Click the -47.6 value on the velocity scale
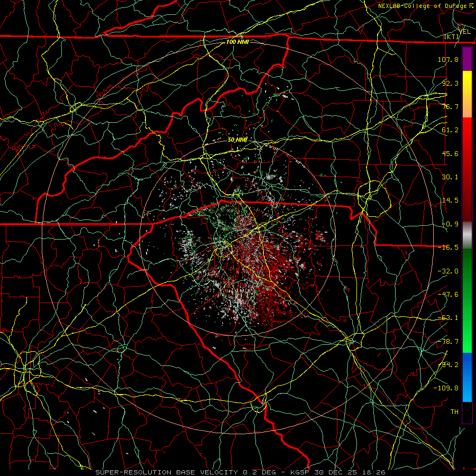 (448, 295)
